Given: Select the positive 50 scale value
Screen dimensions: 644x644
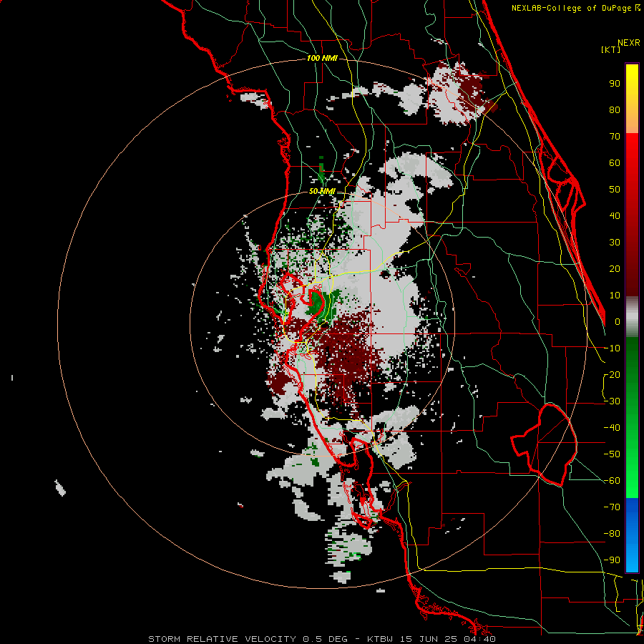Looking at the screenshot, I should 615,190.
